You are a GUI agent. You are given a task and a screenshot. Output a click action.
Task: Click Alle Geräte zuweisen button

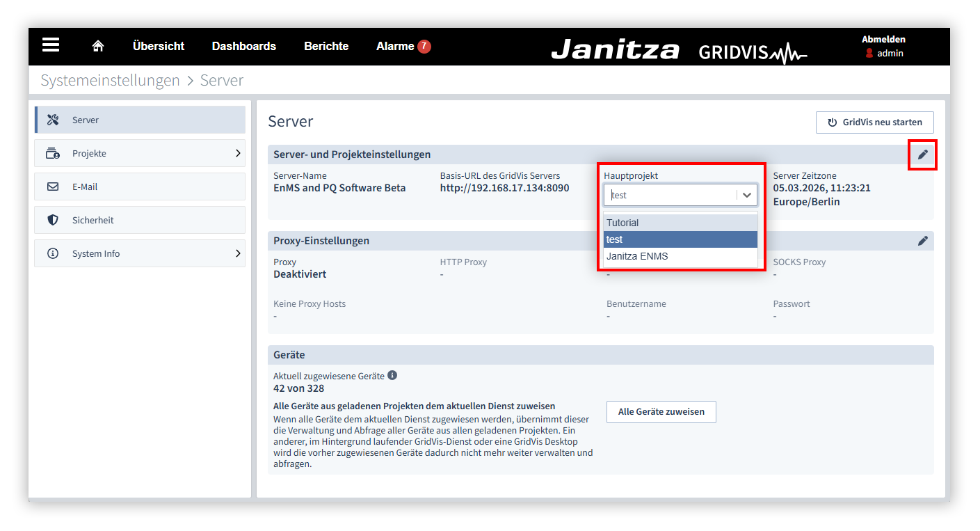(x=661, y=411)
